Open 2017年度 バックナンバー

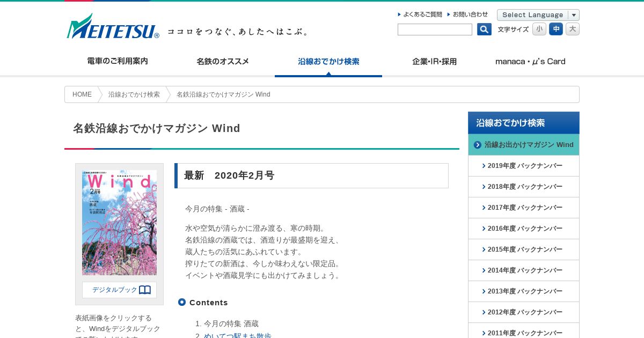coord(524,208)
